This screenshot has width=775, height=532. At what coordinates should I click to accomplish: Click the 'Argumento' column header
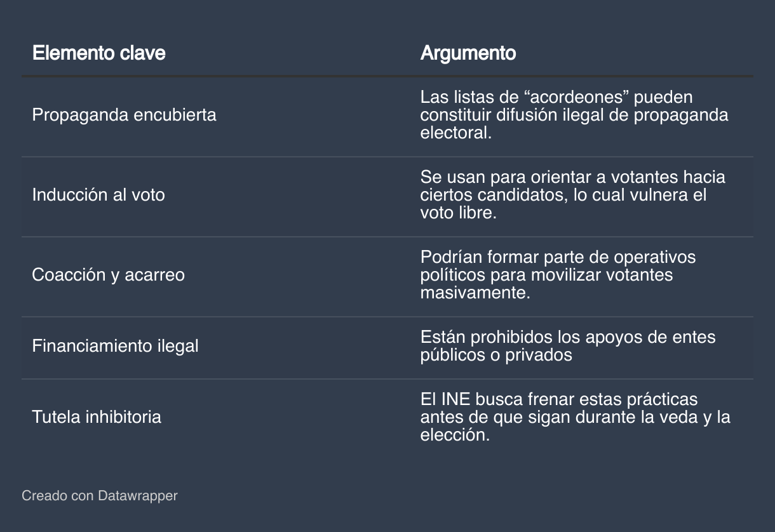pyautogui.click(x=468, y=53)
